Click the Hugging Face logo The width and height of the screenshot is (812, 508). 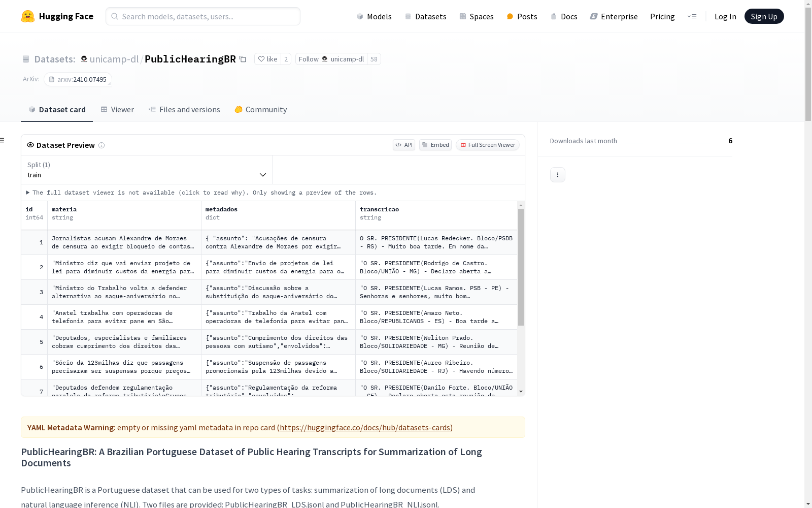point(57,16)
